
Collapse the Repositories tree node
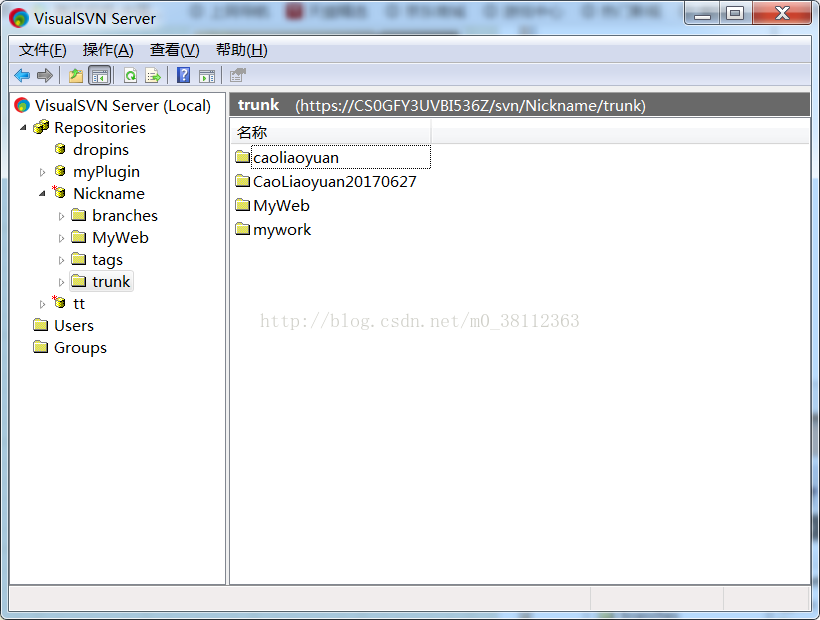point(23,128)
